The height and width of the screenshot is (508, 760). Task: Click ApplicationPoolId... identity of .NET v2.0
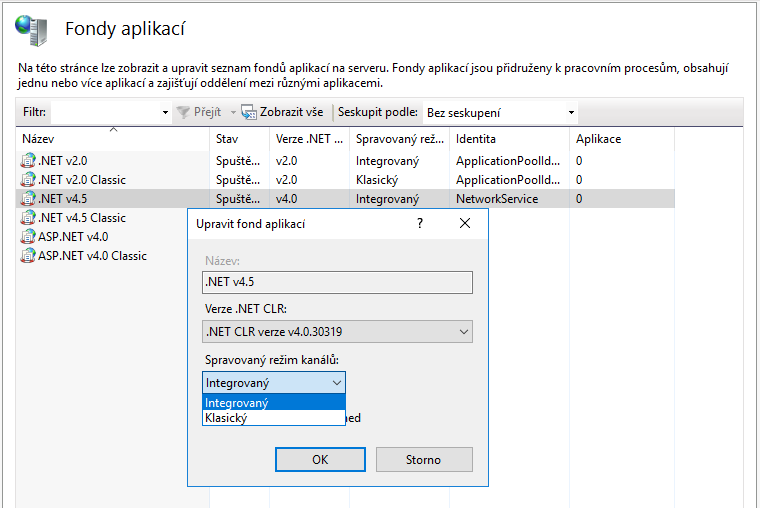508,161
